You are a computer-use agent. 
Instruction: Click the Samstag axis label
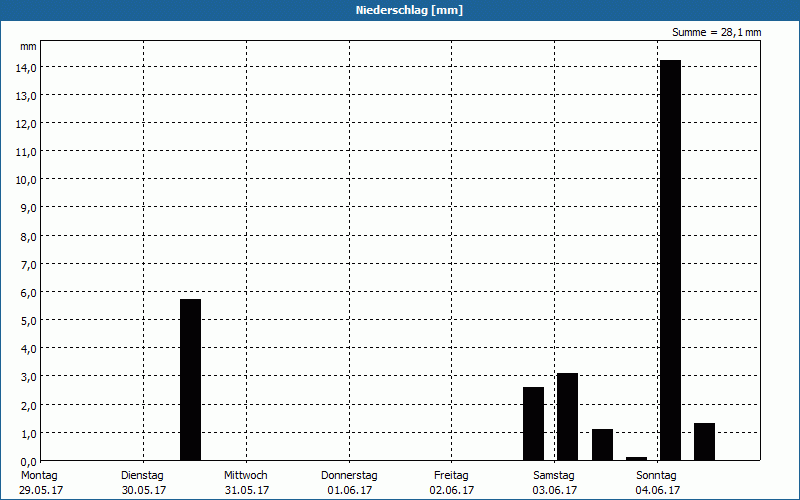coord(554,476)
